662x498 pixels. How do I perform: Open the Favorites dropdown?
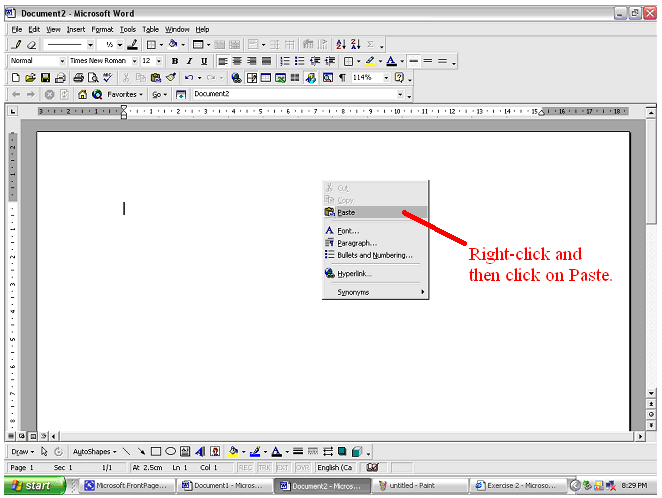tap(125, 95)
